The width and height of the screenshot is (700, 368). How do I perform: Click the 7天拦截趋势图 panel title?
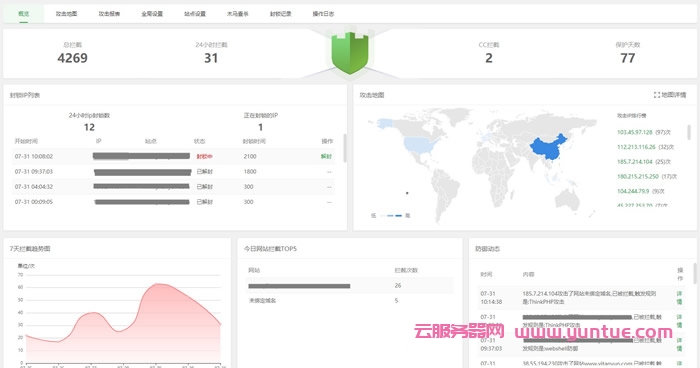(x=30, y=248)
